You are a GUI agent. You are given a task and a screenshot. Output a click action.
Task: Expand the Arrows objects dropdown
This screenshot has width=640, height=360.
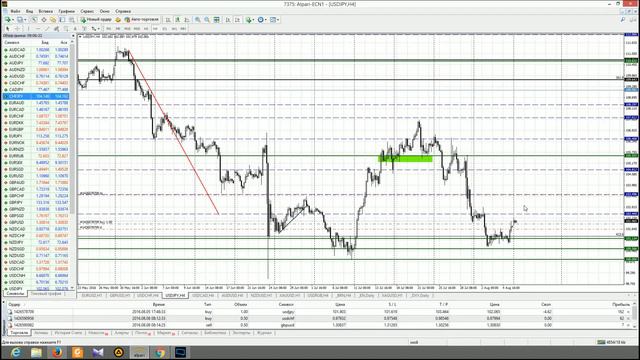pyautogui.click(x=98, y=29)
